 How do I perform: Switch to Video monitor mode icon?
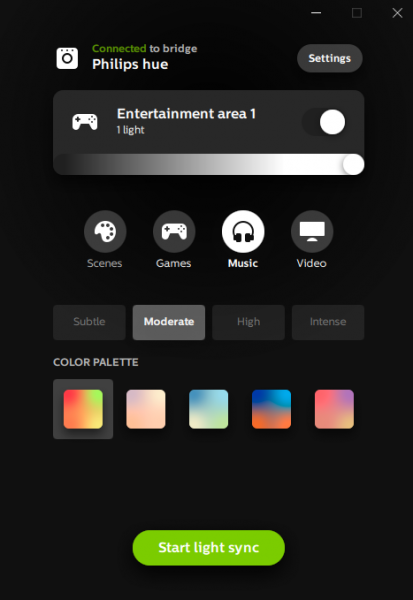click(312, 232)
